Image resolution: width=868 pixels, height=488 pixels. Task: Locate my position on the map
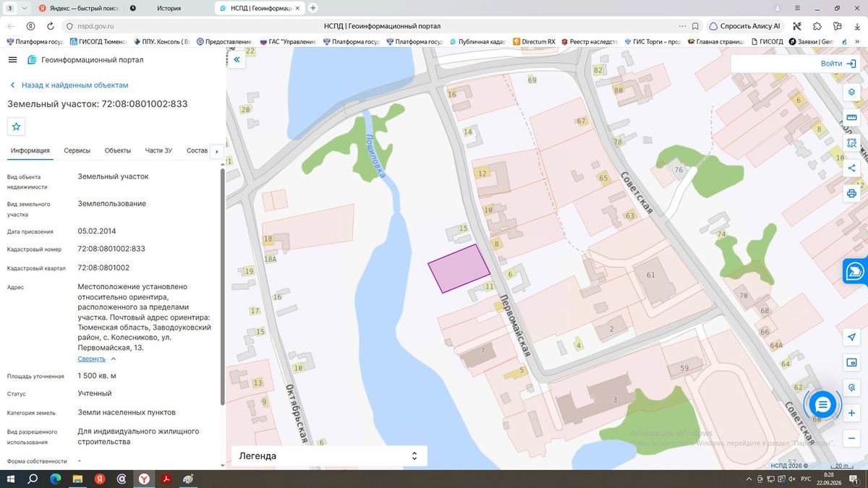(x=851, y=338)
